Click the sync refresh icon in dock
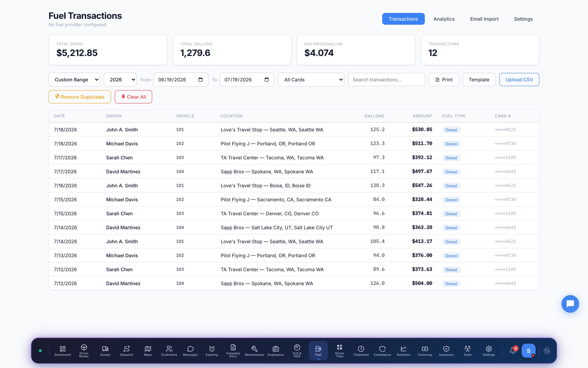 [547, 351]
